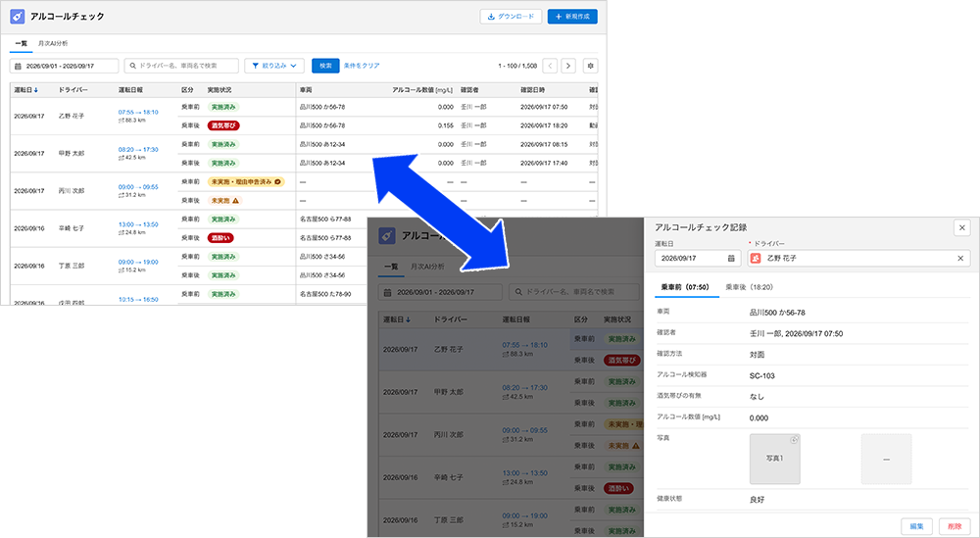Screen dimensions: 980x538
Task: Click driver avatar icon next to 乙野 花子
Action: [x=756, y=258]
